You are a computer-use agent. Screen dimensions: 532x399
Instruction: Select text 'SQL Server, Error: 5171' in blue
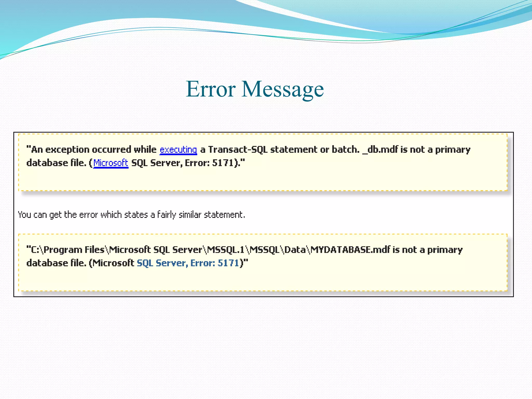click(188, 263)
